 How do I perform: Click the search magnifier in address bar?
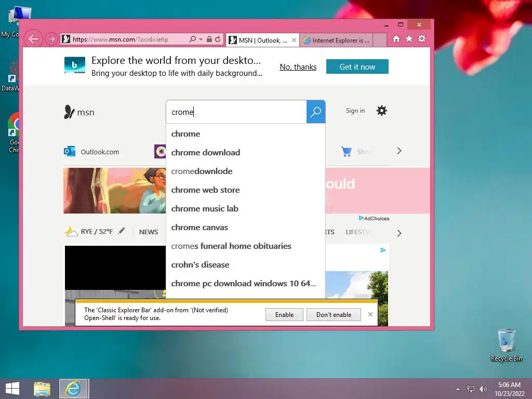pos(193,39)
